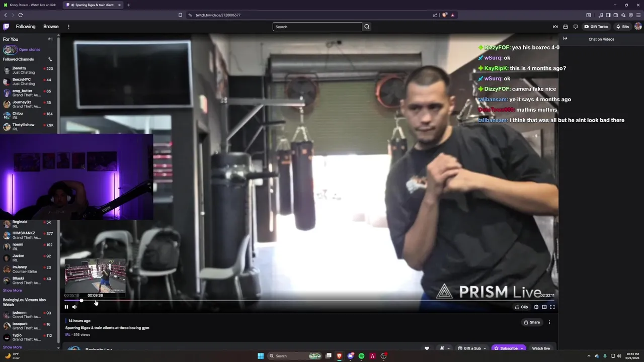Open the whispers chat bubble icon
Image resolution: width=644 pixels, height=362 pixels.
(x=576, y=27)
